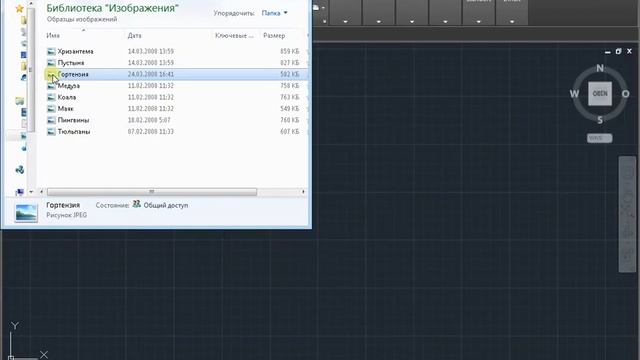Click the Гортензия preview thumbnail in the details pane
640x360 pixels.
pyautogui.click(x=26, y=213)
